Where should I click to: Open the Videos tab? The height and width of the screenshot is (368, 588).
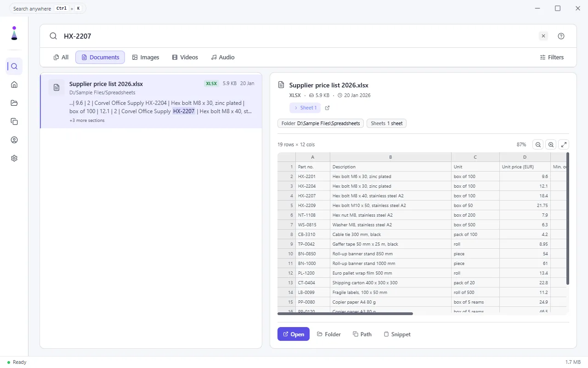coord(185,57)
